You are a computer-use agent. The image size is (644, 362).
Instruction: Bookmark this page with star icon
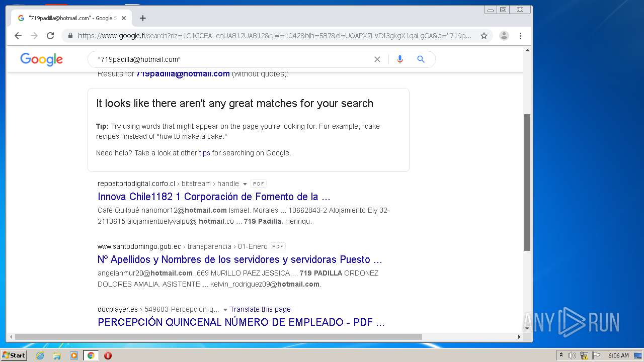coord(484,36)
